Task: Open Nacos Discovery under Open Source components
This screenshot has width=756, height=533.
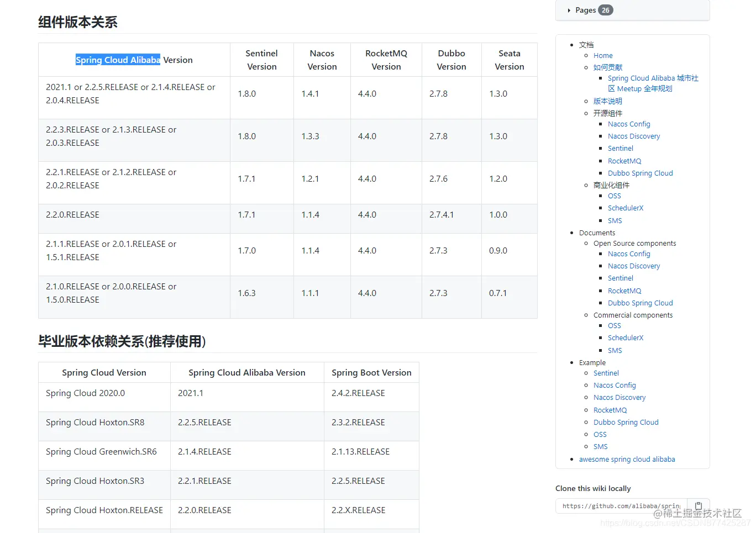Action: [x=634, y=266]
